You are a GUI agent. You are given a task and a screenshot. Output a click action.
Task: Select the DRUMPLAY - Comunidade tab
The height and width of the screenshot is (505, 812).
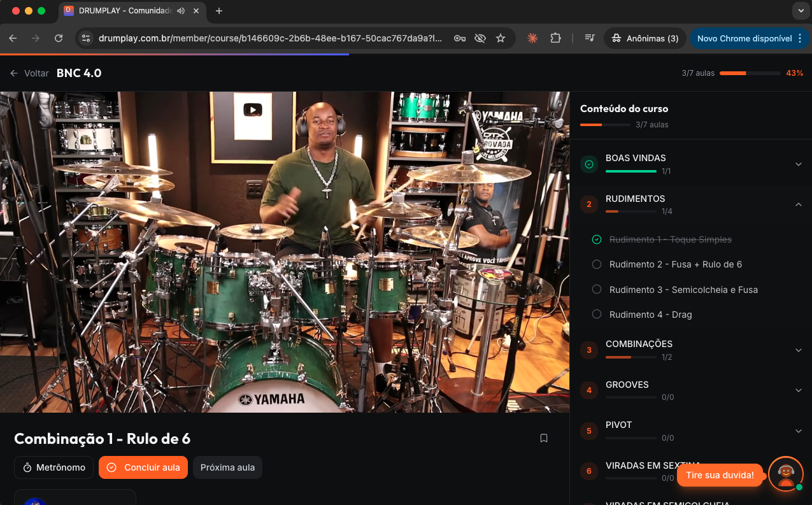click(132, 11)
